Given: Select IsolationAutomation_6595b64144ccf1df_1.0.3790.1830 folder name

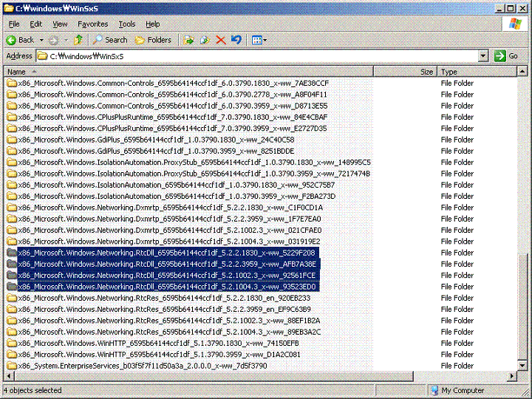Looking at the screenshot, I should coord(177,185).
